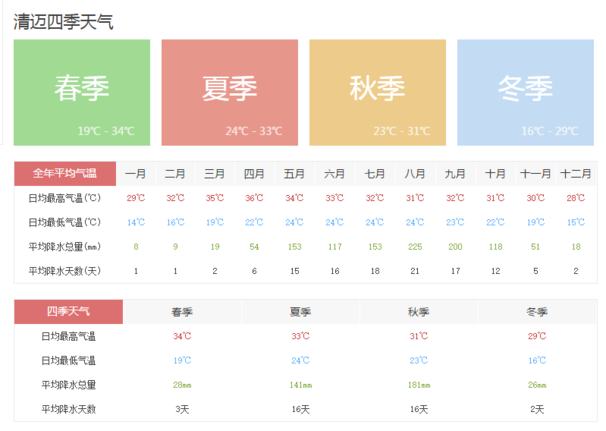Click the 16℃ low temperature for 二月
This screenshot has width=606, height=431.
[x=175, y=222]
